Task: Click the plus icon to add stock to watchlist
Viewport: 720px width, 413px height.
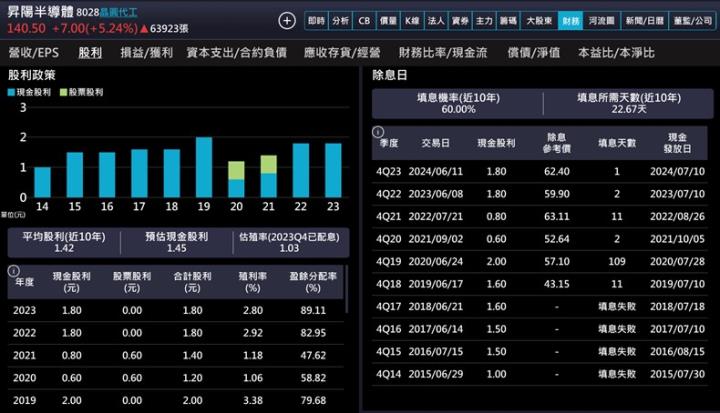Action: (x=287, y=21)
